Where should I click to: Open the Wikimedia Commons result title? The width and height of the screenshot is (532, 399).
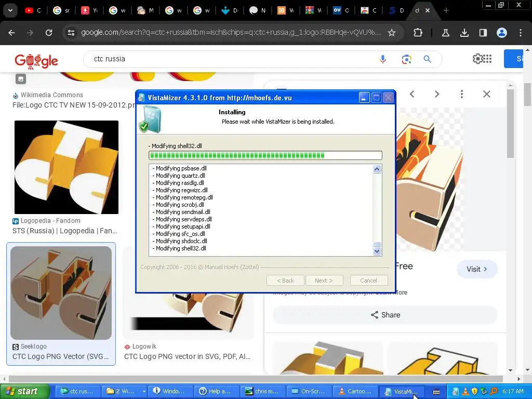tap(74, 105)
